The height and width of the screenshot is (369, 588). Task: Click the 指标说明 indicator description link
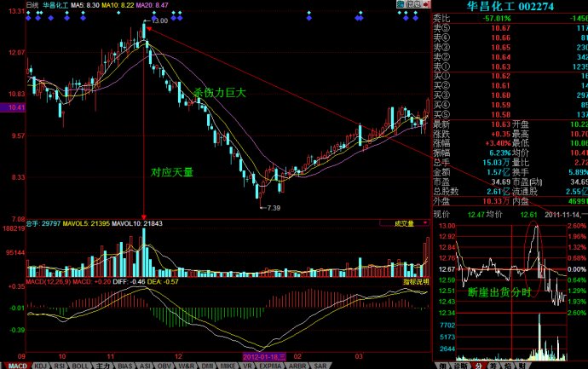click(416, 280)
